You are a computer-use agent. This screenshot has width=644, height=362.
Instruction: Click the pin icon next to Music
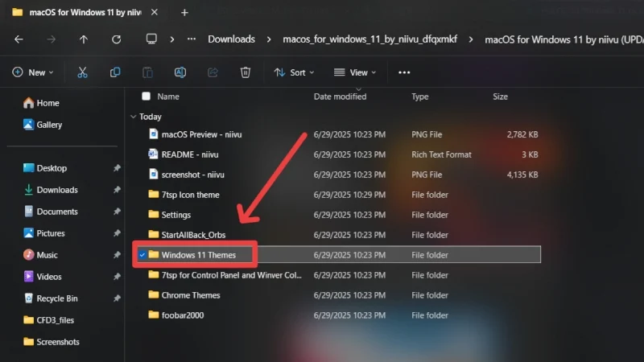(x=117, y=255)
